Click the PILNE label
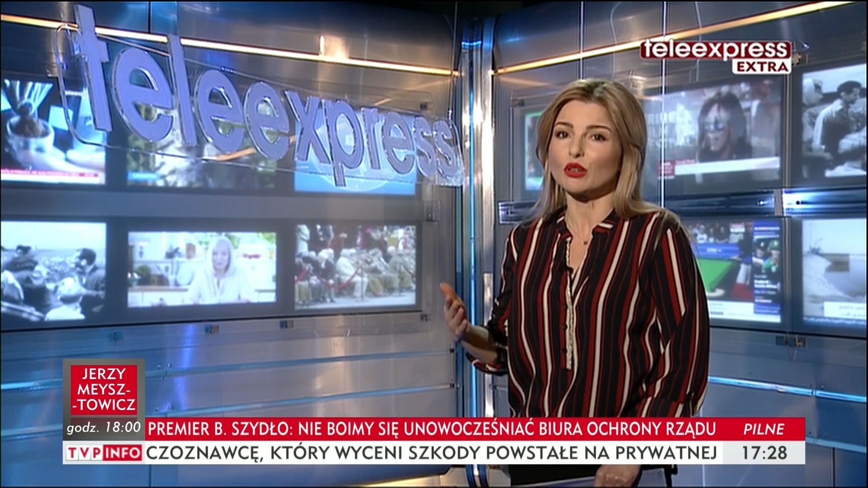The height and width of the screenshot is (488, 868). pyautogui.click(x=764, y=429)
